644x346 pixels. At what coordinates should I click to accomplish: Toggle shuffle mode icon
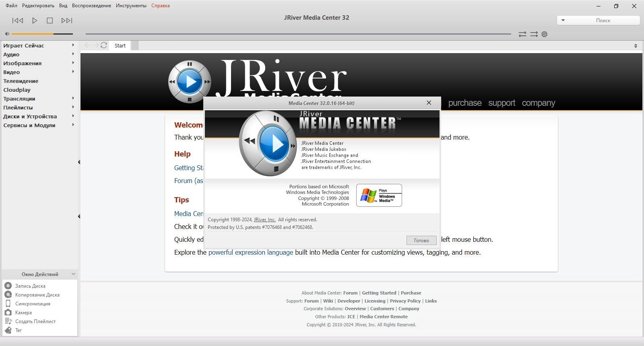coord(534,34)
